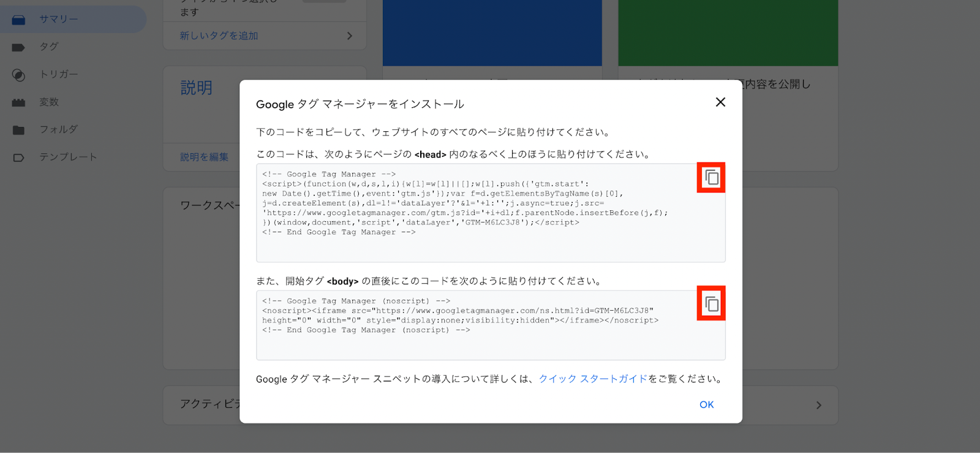
Task: Open the サマリー sidebar item
Action: click(72, 19)
